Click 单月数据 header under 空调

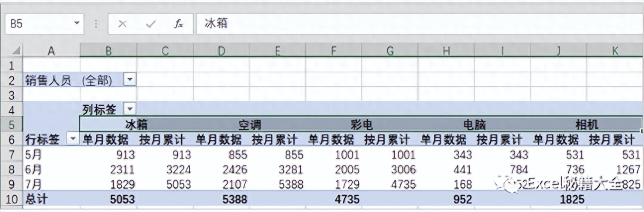221,139
